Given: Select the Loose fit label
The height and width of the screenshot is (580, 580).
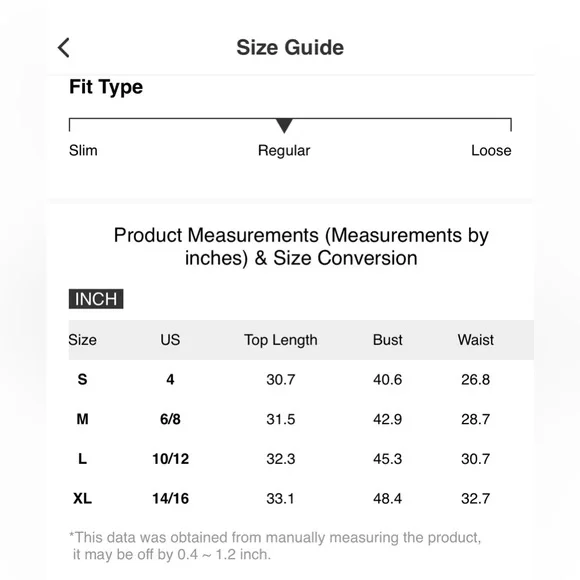Looking at the screenshot, I should click(x=491, y=151).
